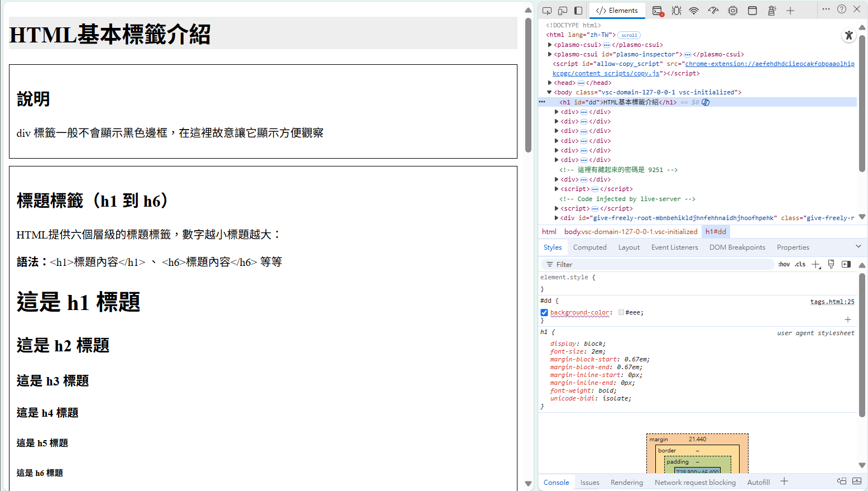Image resolution: width=868 pixels, height=491 pixels.
Task: Uncheck the background-color property checkbox
Action: [544, 313]
